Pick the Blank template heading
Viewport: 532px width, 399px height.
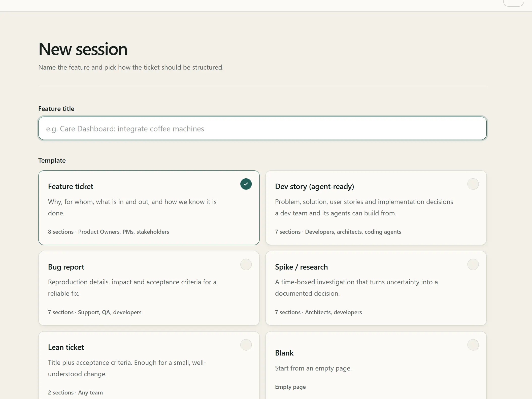coord(284,353)
